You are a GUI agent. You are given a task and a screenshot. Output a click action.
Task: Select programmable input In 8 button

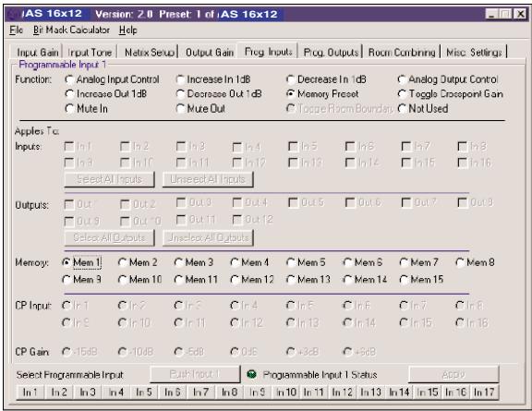point(229,393)
